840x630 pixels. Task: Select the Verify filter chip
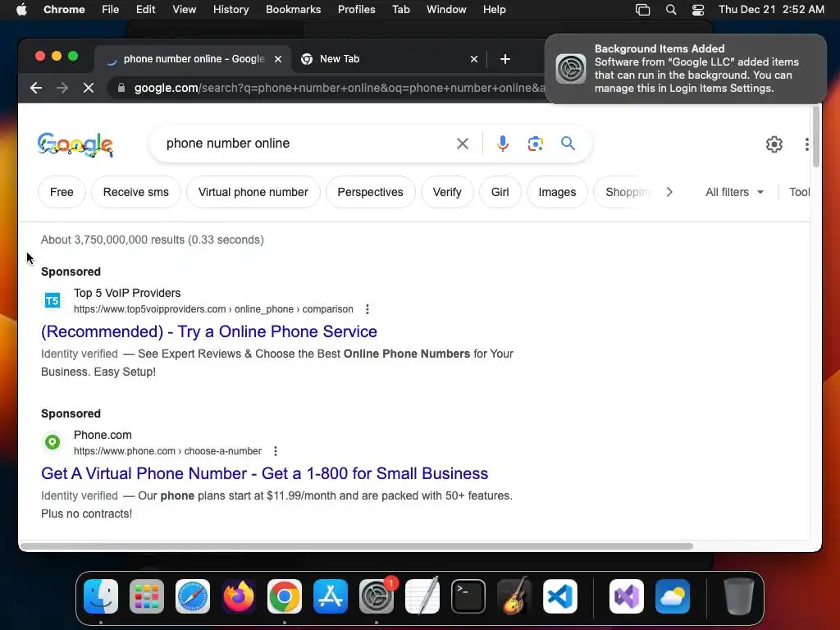(447, 192)
